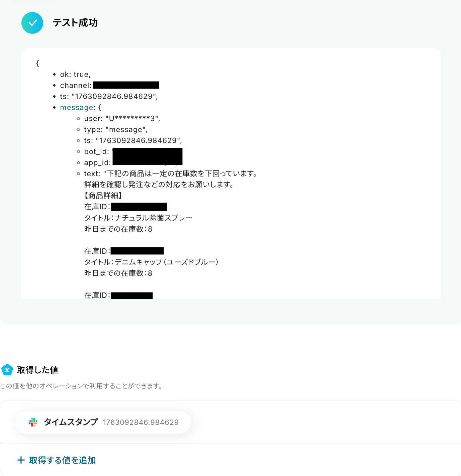The width and height of the screenshot is (461, 476).
Task: Click the blue pentagon icon beside 取得した値
Action: tap(7, 370)
